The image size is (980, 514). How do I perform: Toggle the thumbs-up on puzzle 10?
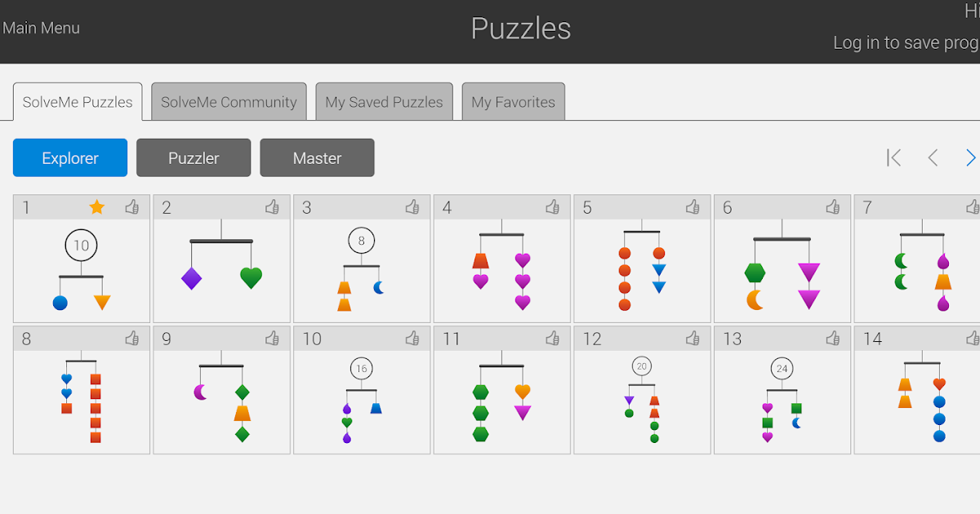(412, 338)
